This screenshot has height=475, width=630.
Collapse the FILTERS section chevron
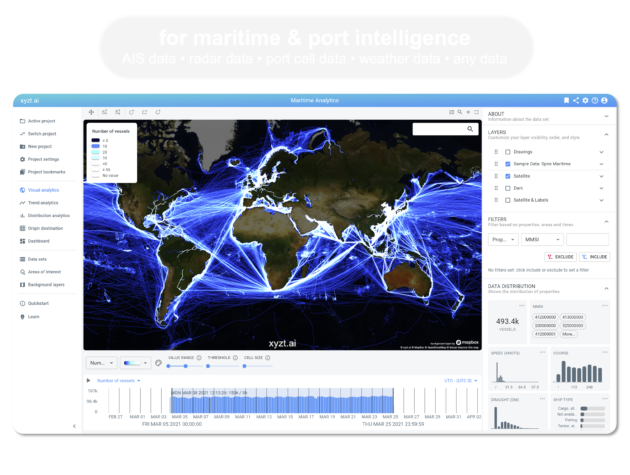point(606,221)
